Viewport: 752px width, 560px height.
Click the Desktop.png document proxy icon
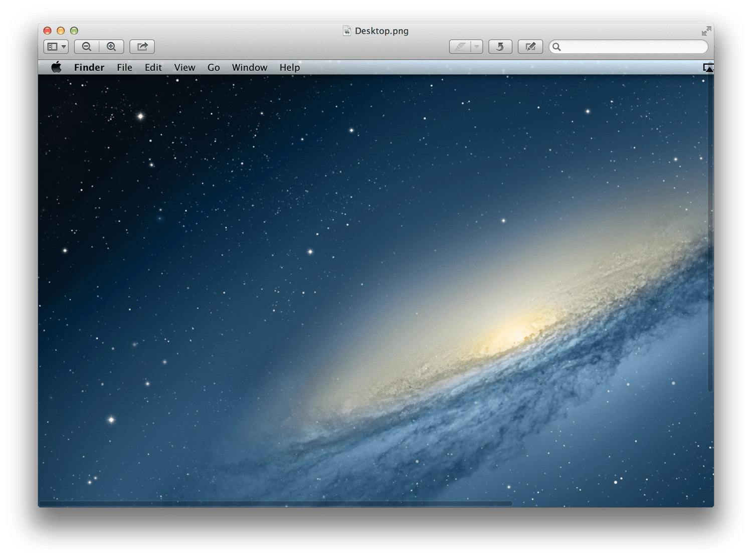pyautogui.click(x=346, y=31)
